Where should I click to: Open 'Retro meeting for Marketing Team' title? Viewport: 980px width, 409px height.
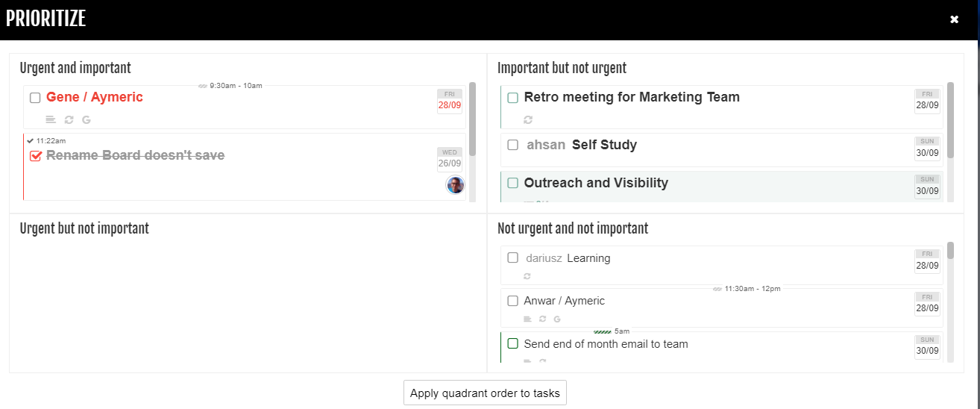point(632,97)
